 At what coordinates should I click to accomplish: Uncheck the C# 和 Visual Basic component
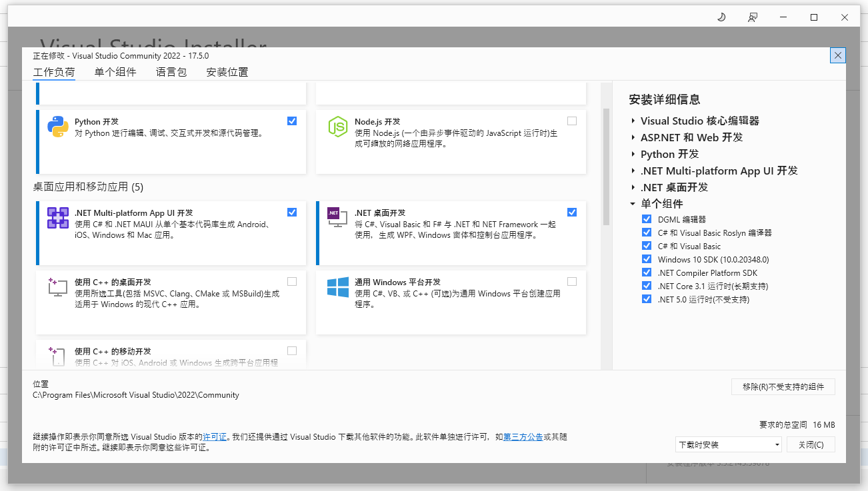647,246
